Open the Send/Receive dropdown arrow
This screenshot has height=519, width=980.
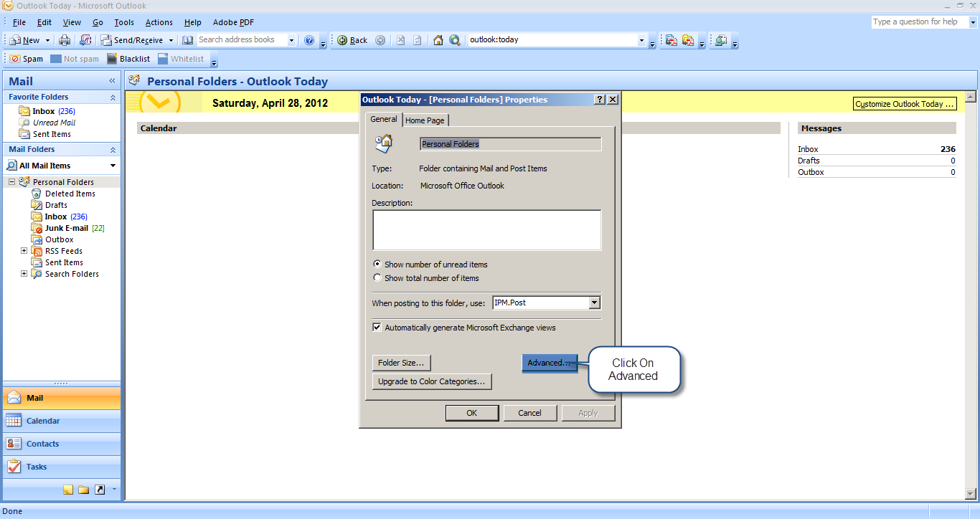click(x=171, y=40)
